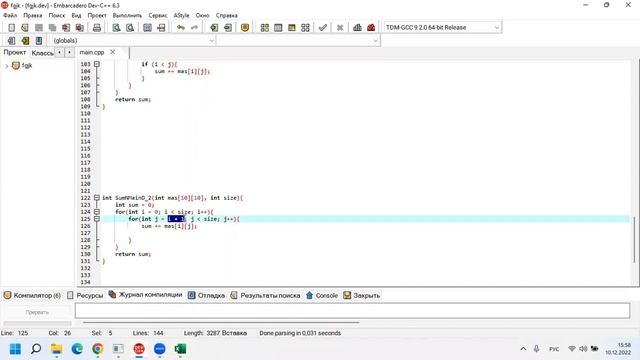Collapse the code fold at line 124
Screen dimensions: 640x360
[97, 212]
